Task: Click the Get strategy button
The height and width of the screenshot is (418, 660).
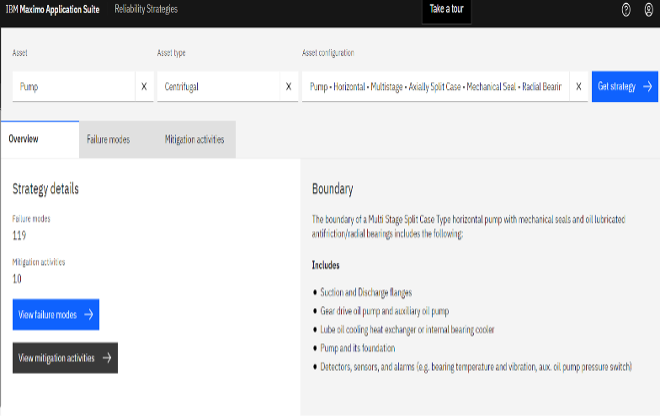Action: tap(625, 86)
